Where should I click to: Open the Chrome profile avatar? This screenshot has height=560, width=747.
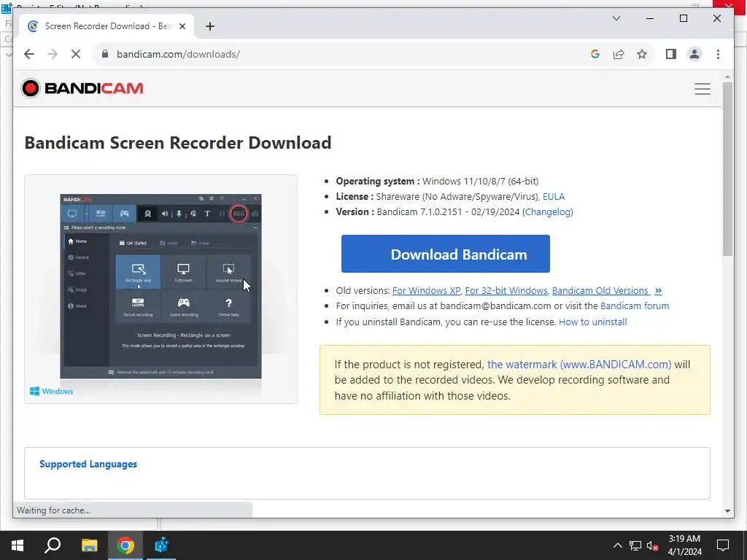pyautogui.click(x=694, y=54)
